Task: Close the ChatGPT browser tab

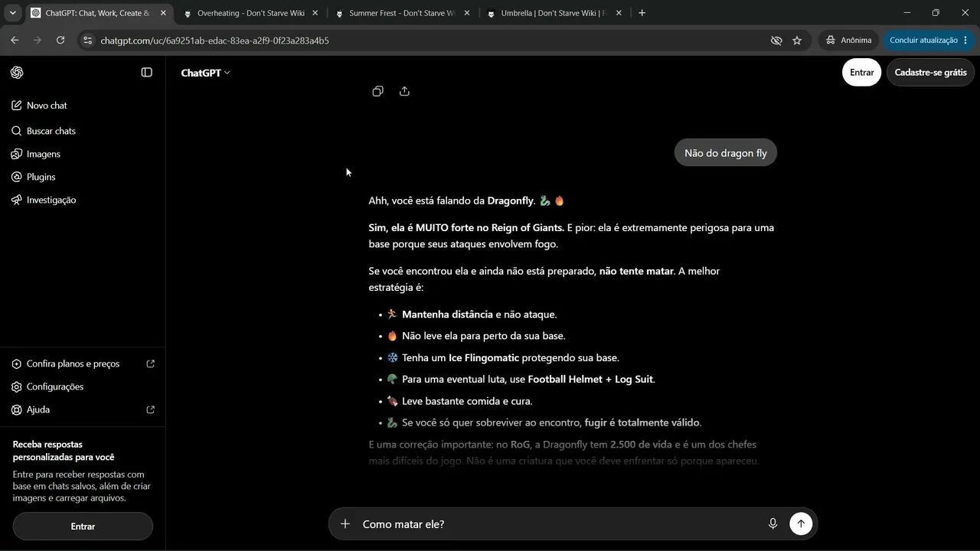Action: (x=163, y=13)
